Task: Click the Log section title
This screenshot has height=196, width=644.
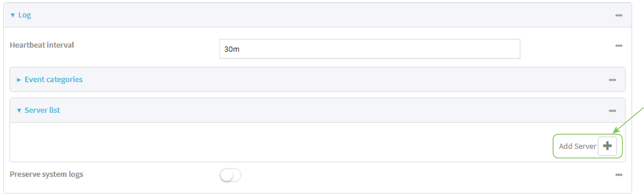Action: 25,15
